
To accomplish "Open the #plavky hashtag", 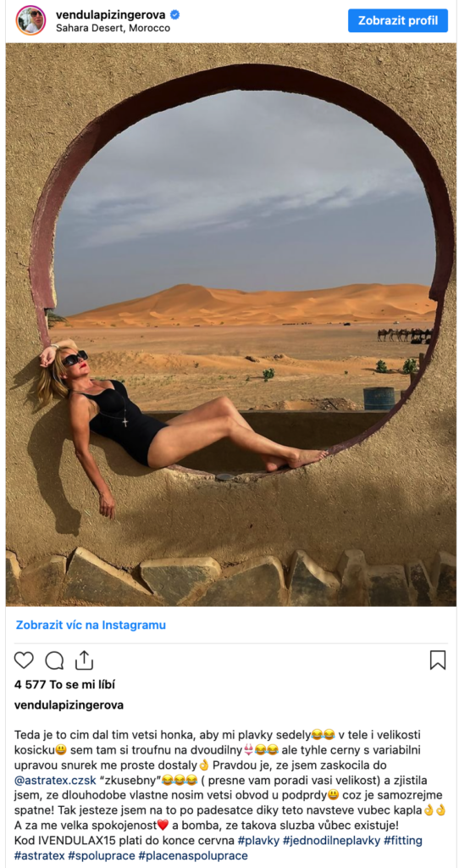I will tap(258, 840).
